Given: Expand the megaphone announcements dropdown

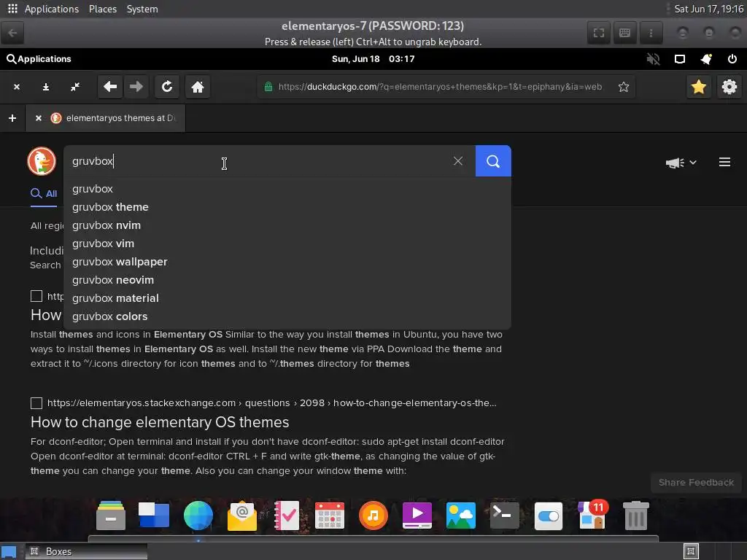Looking at the screenshot, I should 681,163.
